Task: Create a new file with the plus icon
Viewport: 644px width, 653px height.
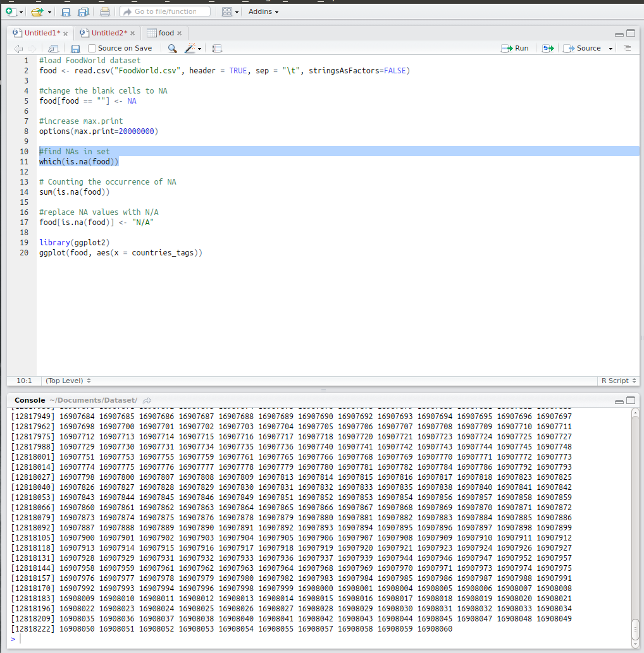Action: pos(11,11)
